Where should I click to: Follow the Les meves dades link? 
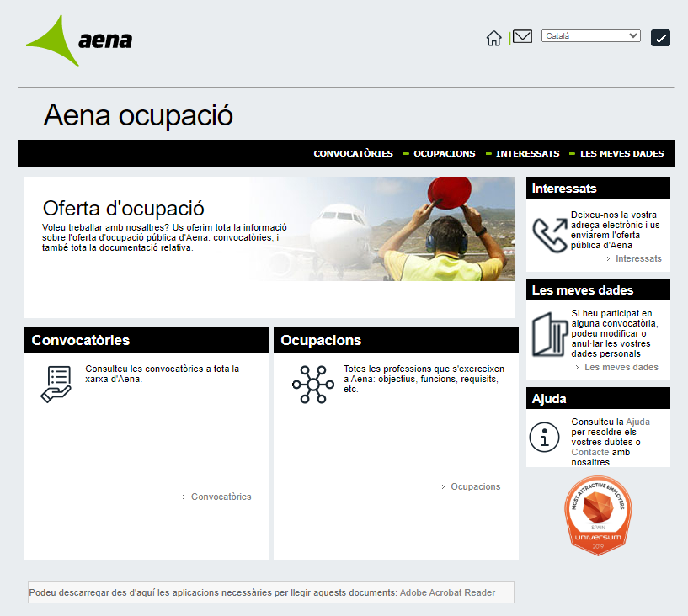click(x=621, y=367)
